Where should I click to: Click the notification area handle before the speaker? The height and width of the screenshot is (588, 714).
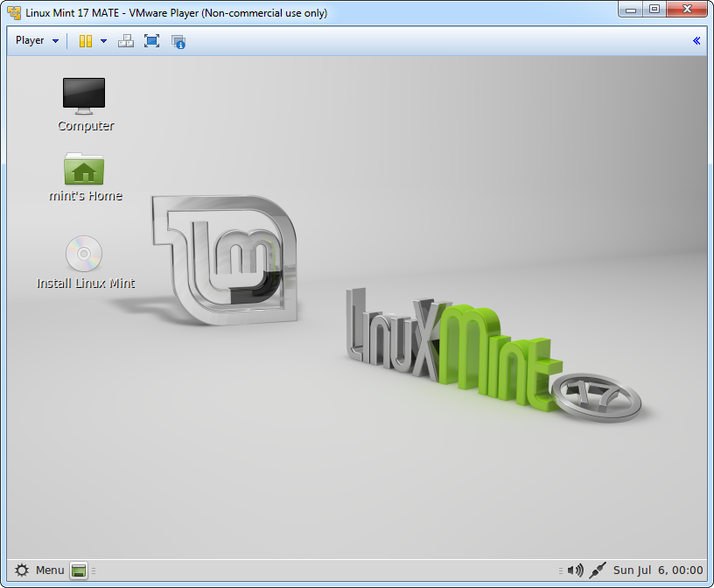point(561,570)
